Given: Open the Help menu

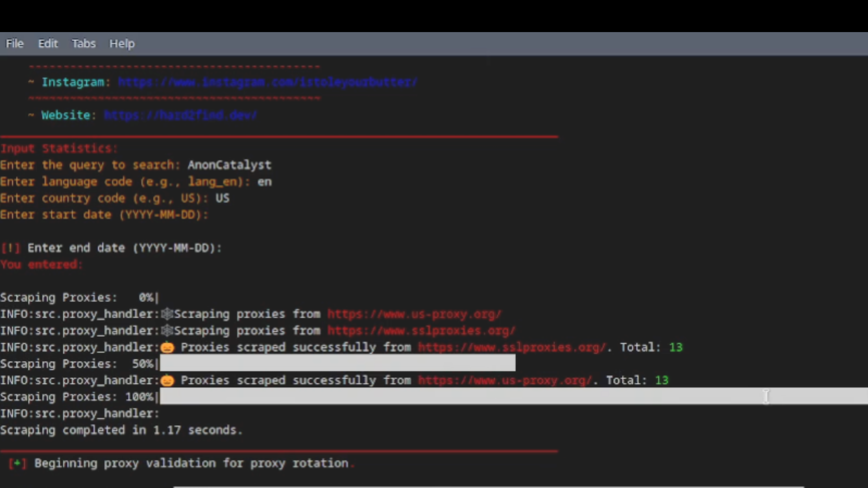Looking at the screenshot, I should pyautogui.click(x=122, y=43).
